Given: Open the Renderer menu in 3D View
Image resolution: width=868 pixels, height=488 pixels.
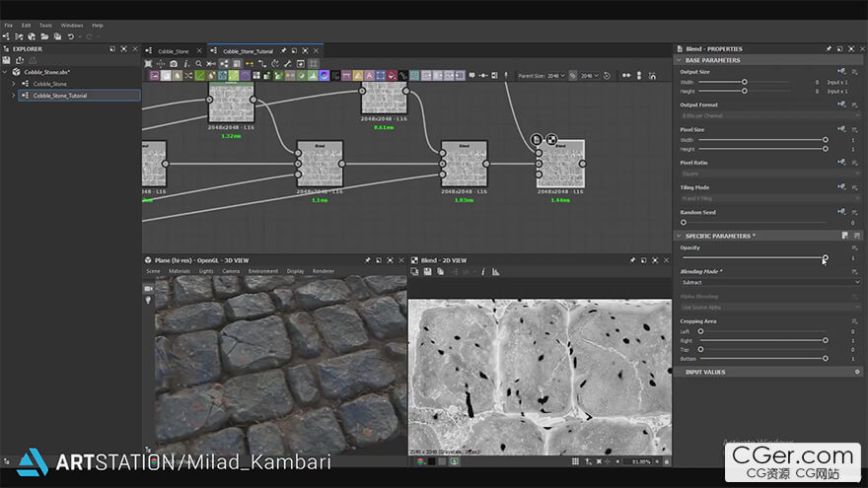Looking at the screenshot, I should 324,271.
